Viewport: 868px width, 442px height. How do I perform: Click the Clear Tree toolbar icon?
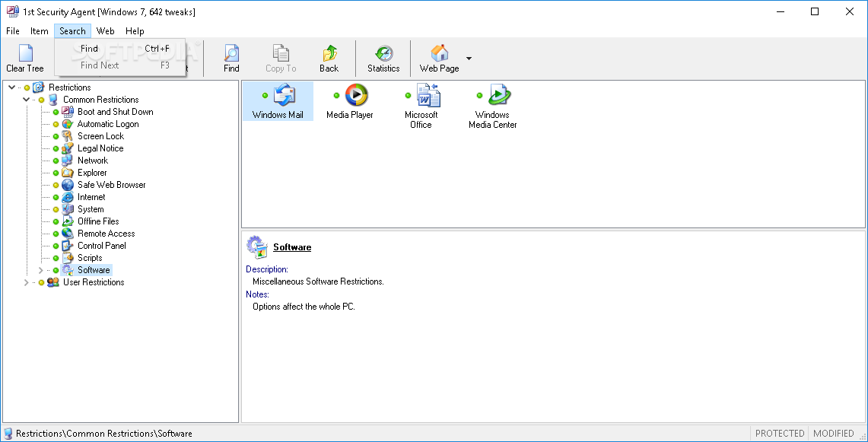coord(25,53)
